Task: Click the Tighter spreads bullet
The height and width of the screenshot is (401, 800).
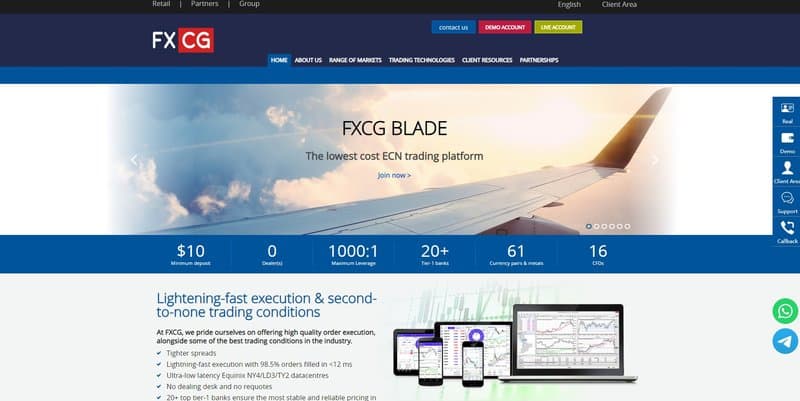Action: click(x=191, y=353)
